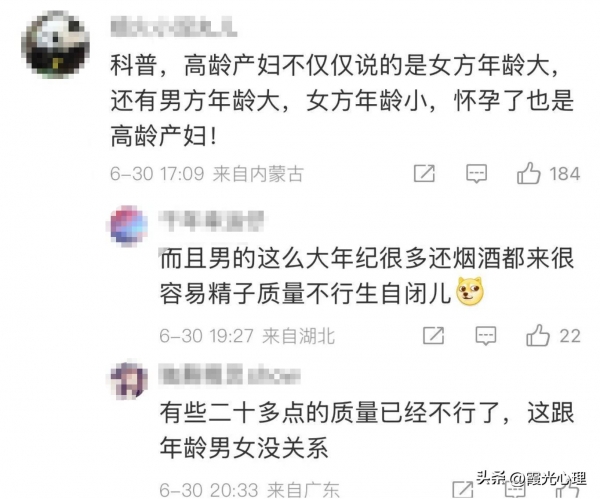
Task: Select reply text starting with 有些二十多点
Action: [367, 430]
